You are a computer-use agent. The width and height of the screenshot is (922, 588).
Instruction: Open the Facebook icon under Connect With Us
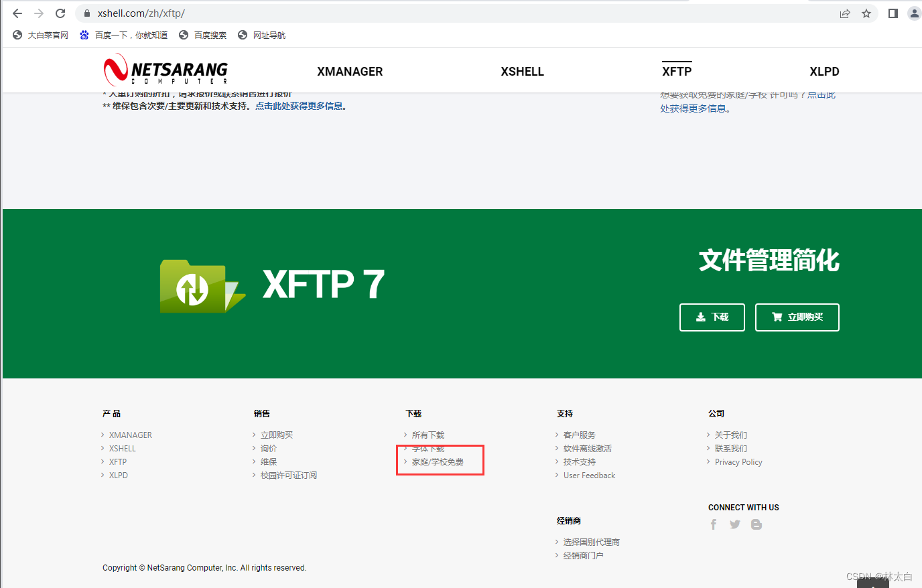coord(714,524)
